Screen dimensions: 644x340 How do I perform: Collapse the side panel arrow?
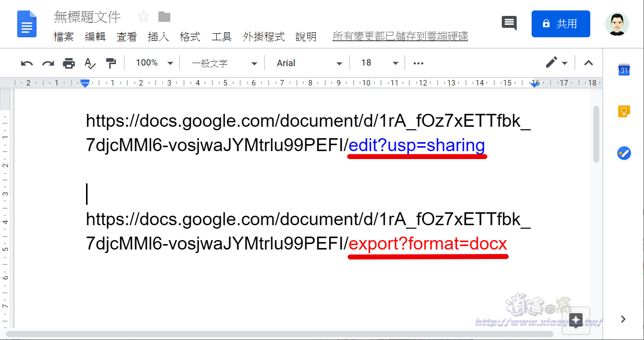[624, 319]
